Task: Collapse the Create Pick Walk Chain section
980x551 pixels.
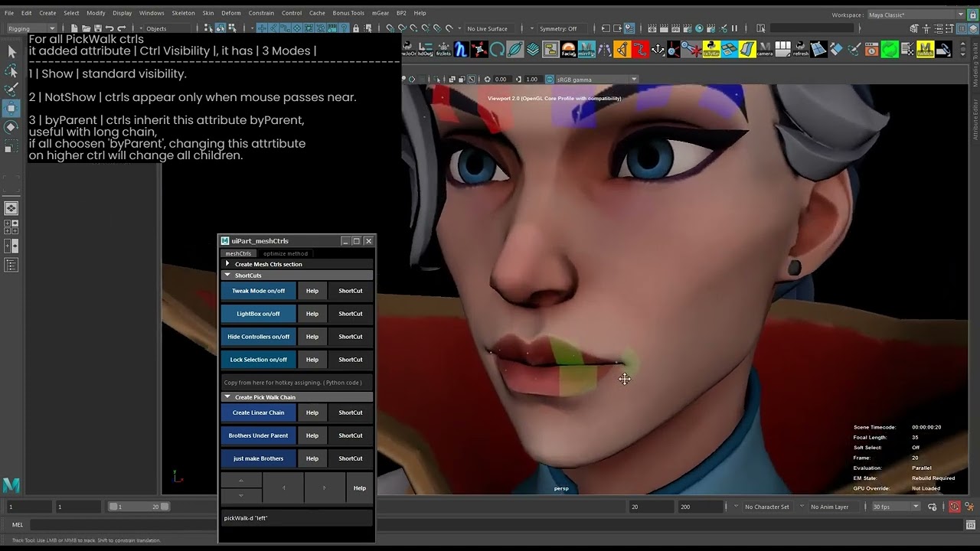Action: (x=296, y=397)
